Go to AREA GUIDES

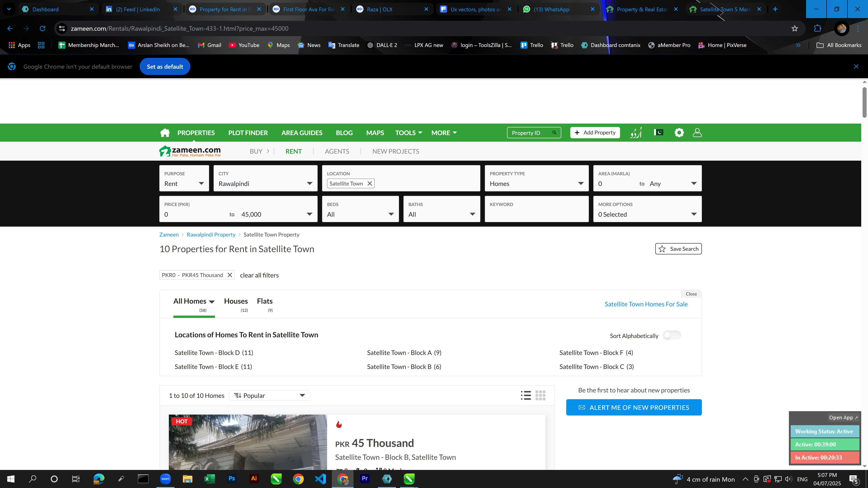tap(302, 133)
